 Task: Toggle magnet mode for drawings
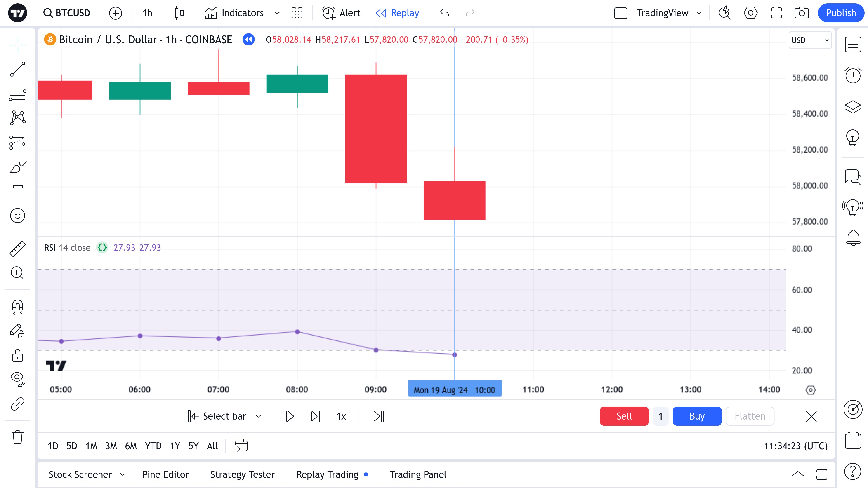(18, 307)
